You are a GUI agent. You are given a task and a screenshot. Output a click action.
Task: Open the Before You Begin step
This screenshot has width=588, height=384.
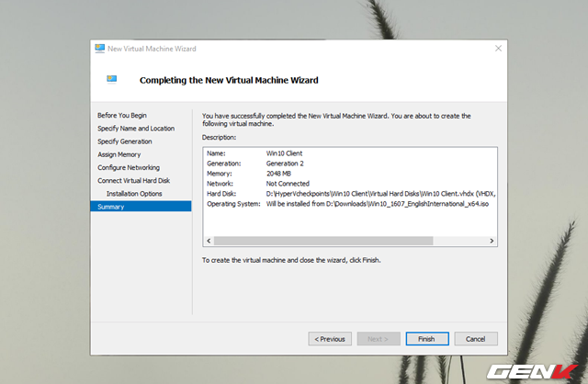pyautogui.click(x=122, y=115)
